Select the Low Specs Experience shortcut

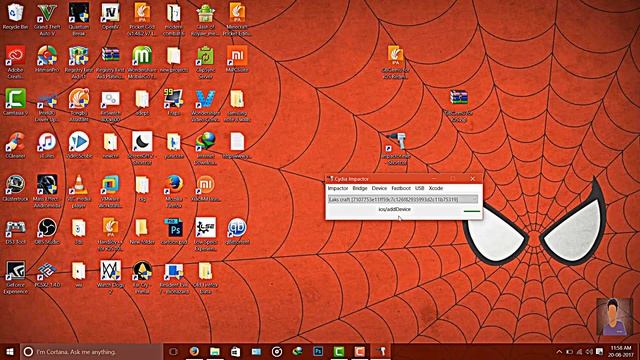pyautogui.click(x=205, y=234)
